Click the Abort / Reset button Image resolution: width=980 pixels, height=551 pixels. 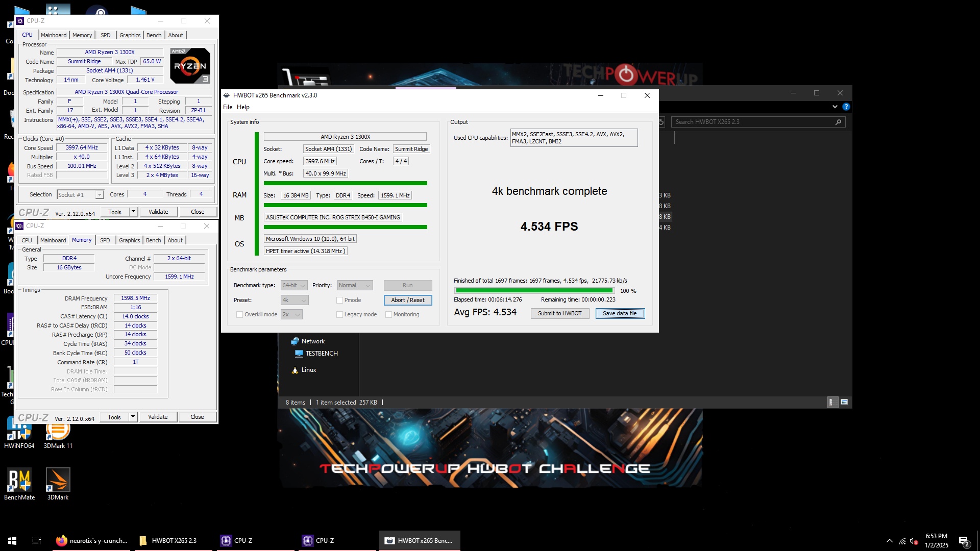coord(408,300)
